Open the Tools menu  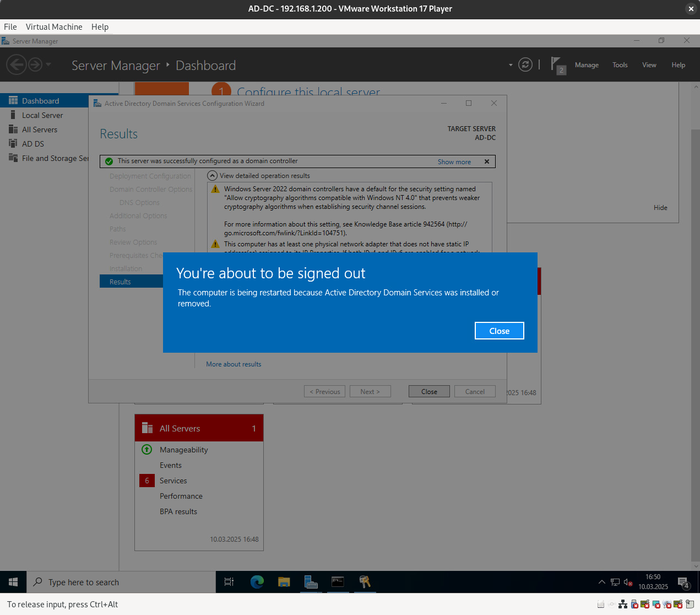coord(620,65)
